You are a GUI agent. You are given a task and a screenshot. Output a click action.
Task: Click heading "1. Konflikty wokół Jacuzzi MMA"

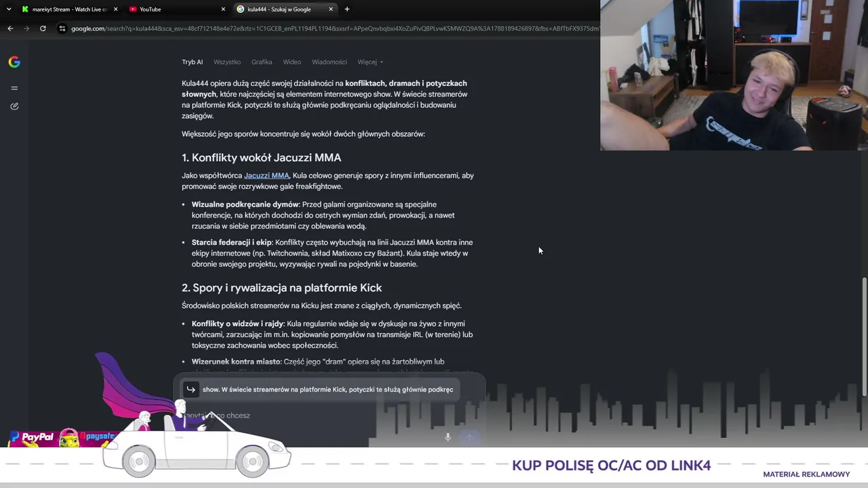pos(261,158)
